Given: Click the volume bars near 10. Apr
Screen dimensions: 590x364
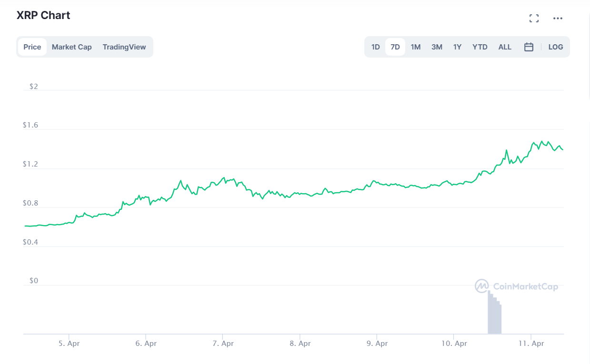Looking at the screenshot, I should point(494,314).
